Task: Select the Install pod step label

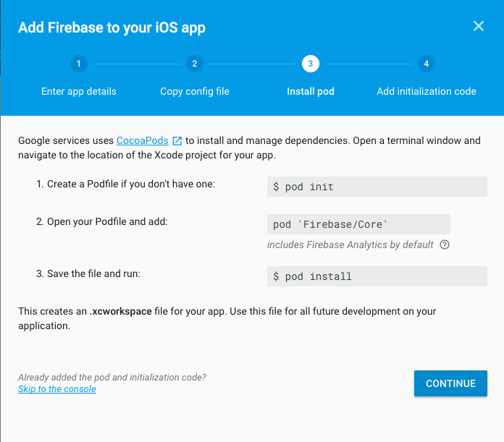Action: click(x=310, y=91)
